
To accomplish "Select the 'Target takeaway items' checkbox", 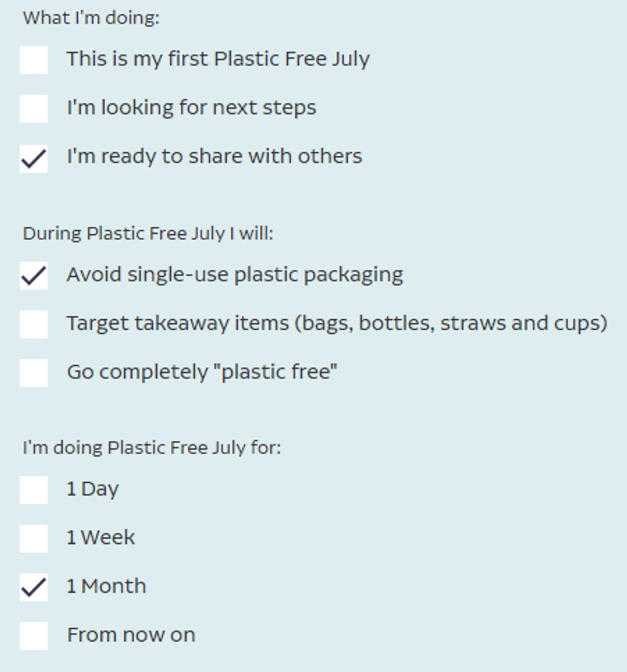I will tap(34, 324).
